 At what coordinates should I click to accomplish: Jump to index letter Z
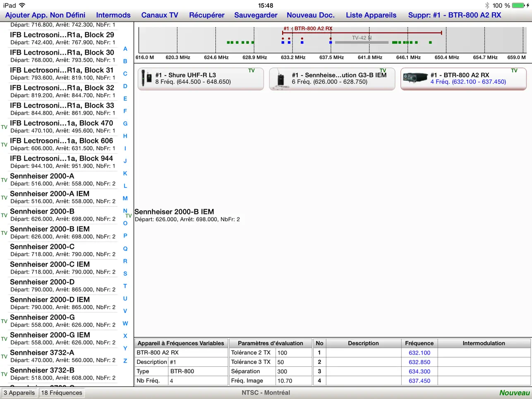(125, 361)
